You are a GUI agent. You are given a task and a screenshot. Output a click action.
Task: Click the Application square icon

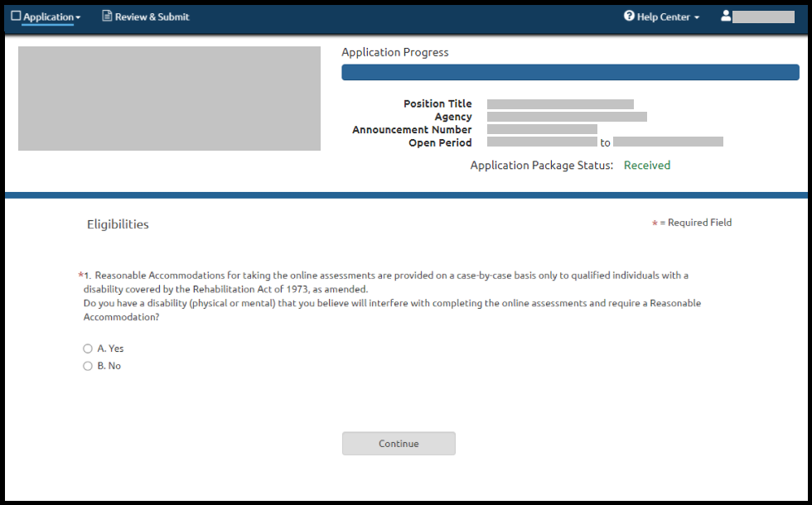coord(16,16)
